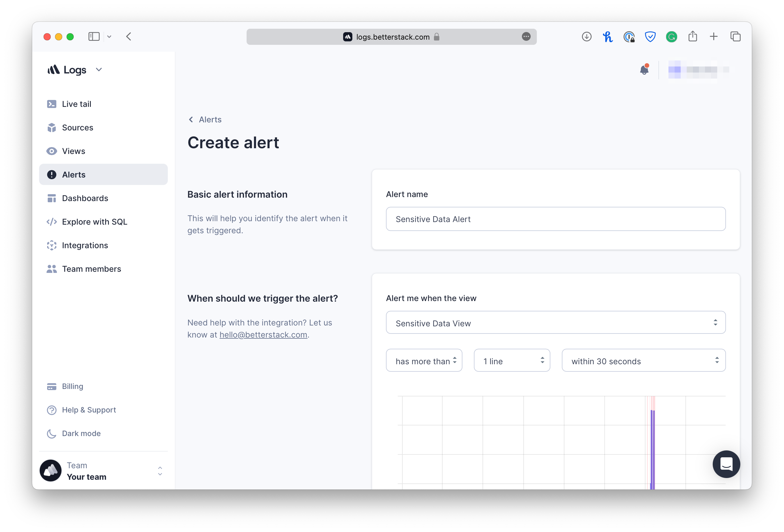Open the notifications bell
This screenshot has height=532, width=784.
pos(644,70)
